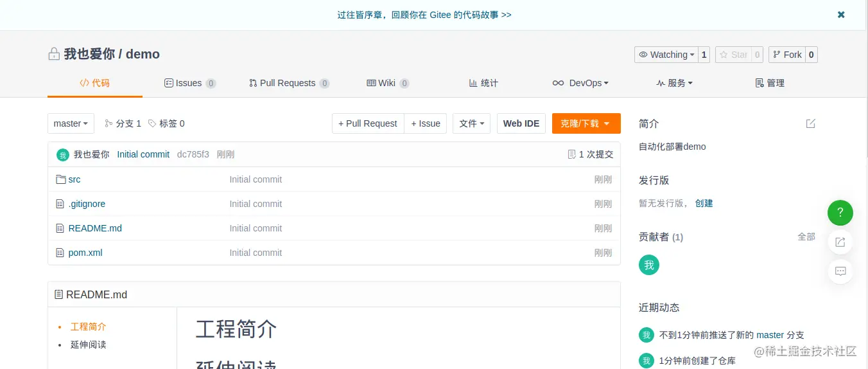Viewport: 868px width, 369px height.
Task: Open the demo repository name link
Action: pos(143,54)
